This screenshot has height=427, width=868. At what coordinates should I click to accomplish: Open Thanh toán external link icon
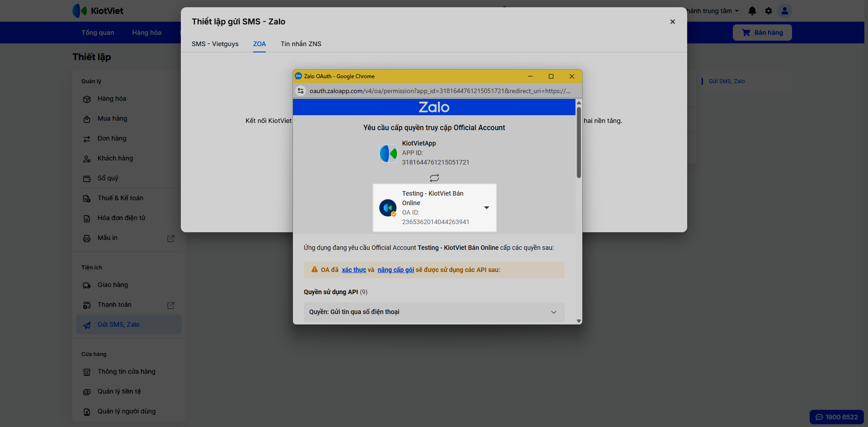point(171,305)
